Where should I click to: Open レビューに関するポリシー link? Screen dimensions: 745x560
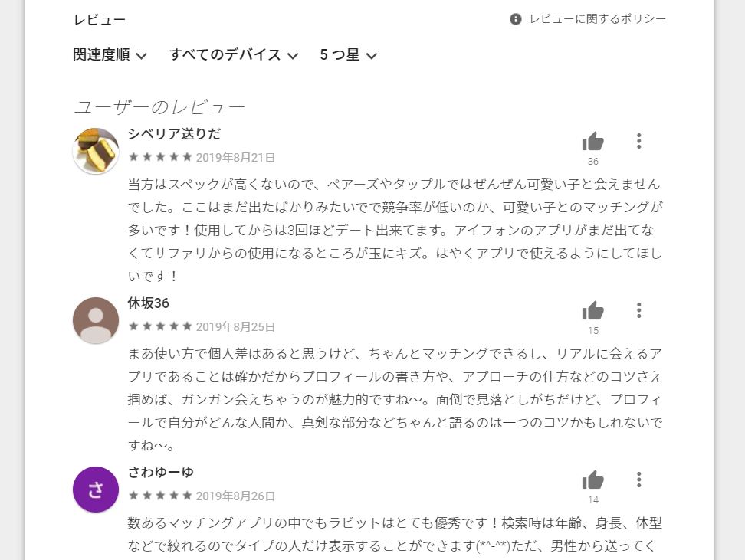coord(597,19)
